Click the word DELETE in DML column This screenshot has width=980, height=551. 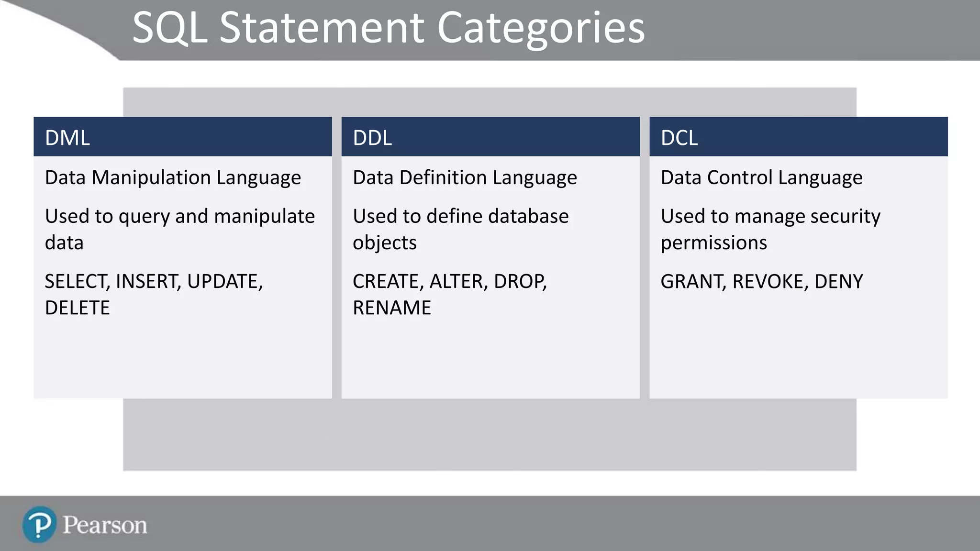[78, 308]
